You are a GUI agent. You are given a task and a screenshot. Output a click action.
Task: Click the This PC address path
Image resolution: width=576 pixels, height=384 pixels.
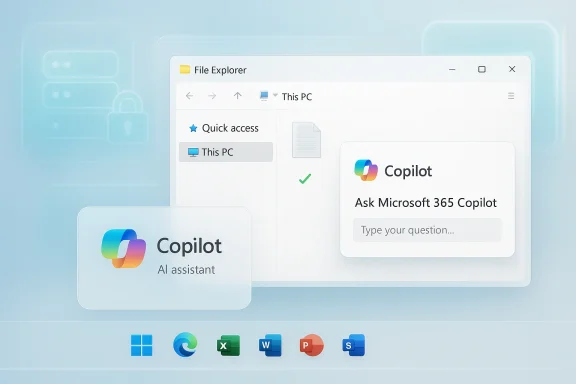297,97
